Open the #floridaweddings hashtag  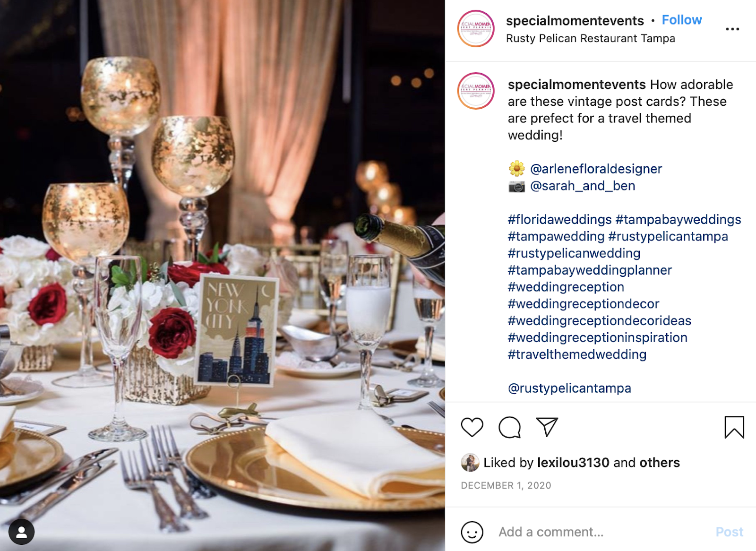[559, 219]
